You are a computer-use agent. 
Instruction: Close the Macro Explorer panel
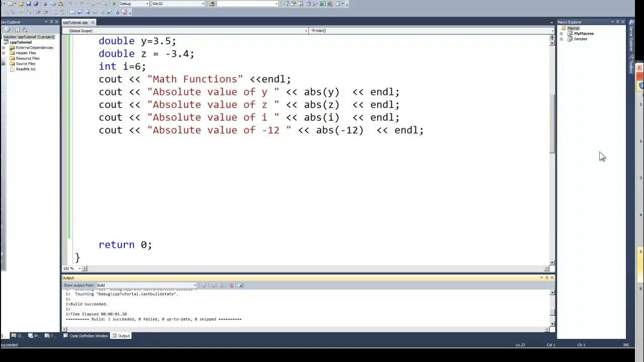[x=623, y=22]
